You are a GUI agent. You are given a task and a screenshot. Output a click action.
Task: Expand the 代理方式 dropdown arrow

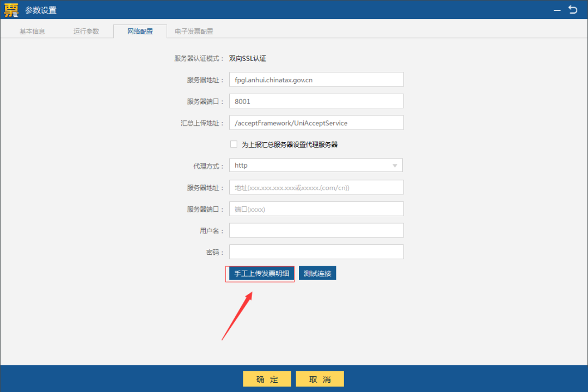click(394, 166)
